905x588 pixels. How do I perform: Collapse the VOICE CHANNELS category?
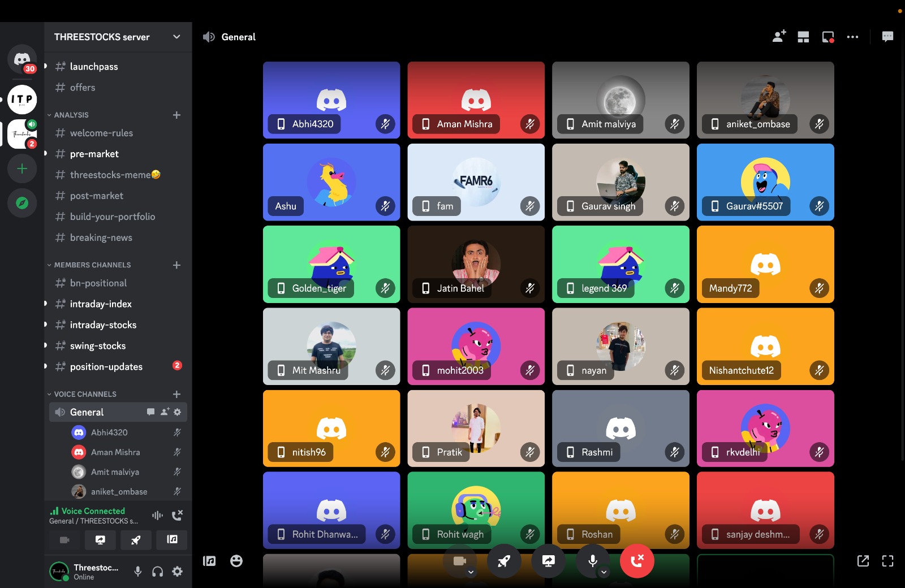(85, 394)
